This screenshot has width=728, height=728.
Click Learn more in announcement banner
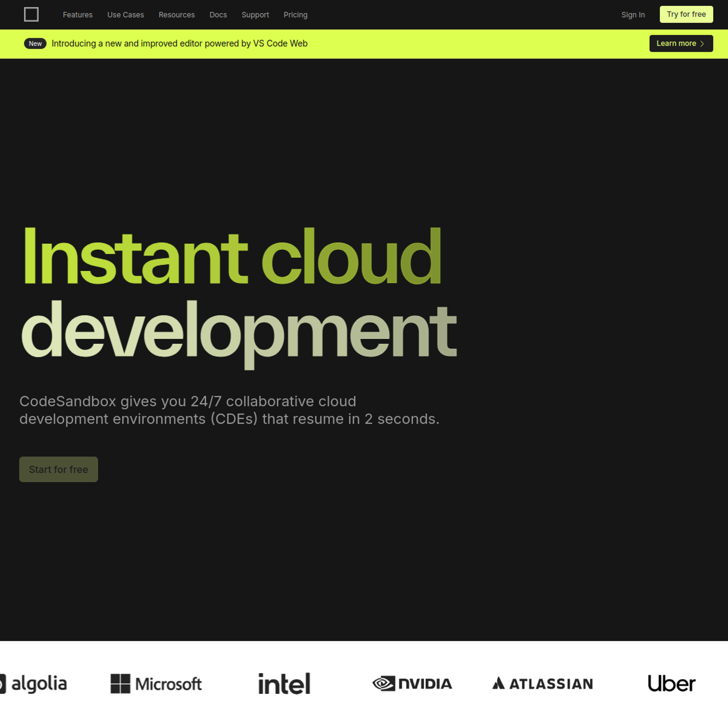681,43
